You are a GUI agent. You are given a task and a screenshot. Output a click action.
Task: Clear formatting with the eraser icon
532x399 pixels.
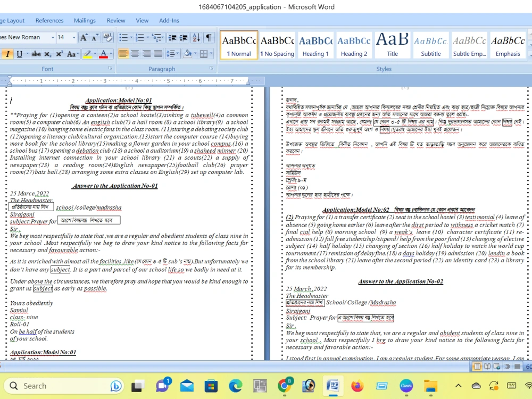(108, 37)
